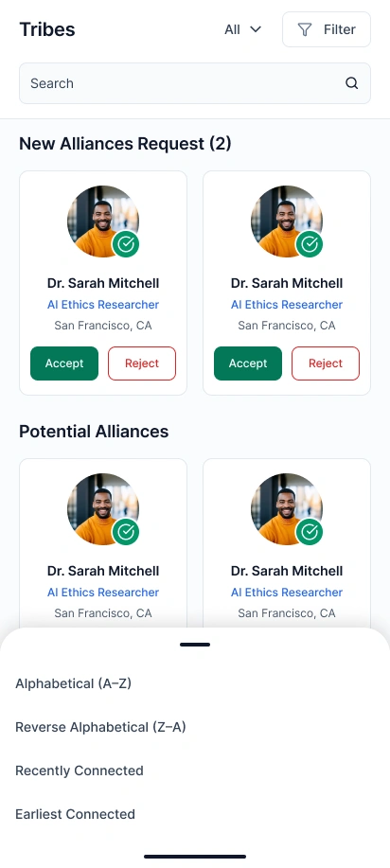
Task: Click the search magnifier icon
Action: 352,83
